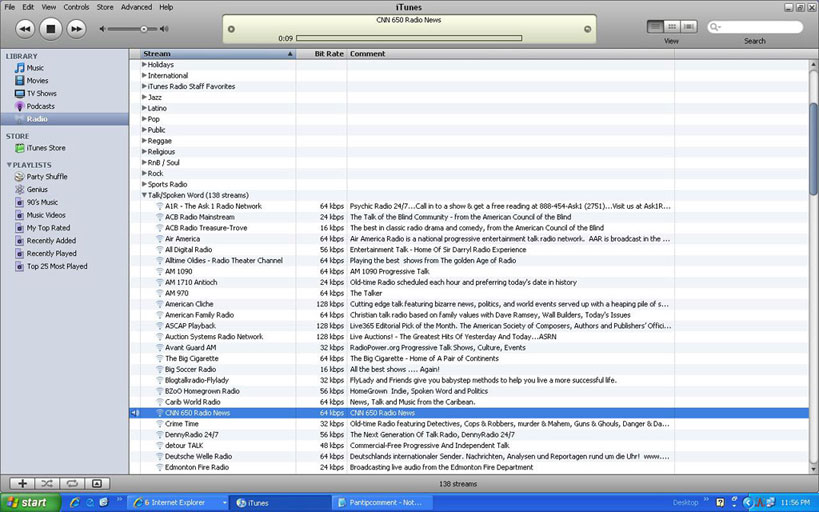
Task: Stop the playing radio stream
Action: [x=51, y=29]
